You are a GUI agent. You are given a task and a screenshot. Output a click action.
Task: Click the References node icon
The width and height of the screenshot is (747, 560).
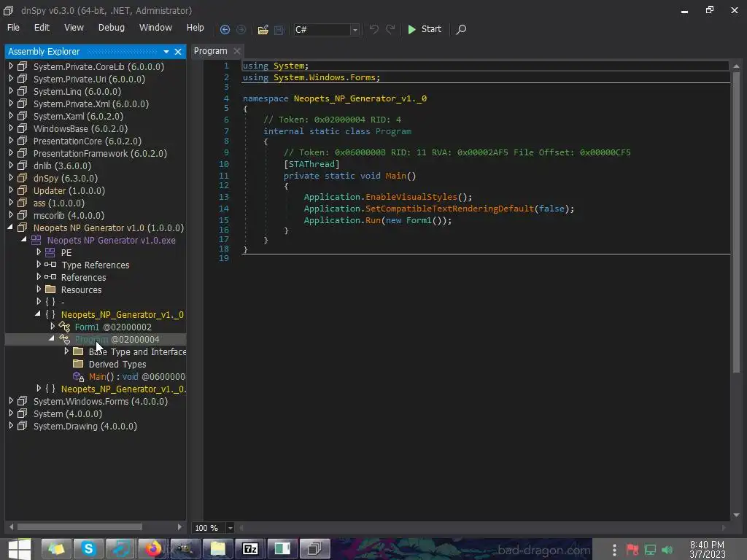[x=50, y=277]
